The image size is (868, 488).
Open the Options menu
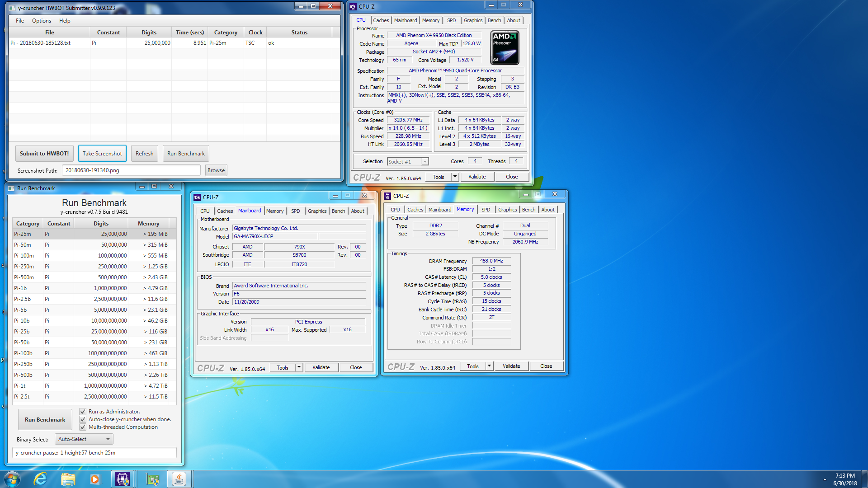(x=42, y=21)
